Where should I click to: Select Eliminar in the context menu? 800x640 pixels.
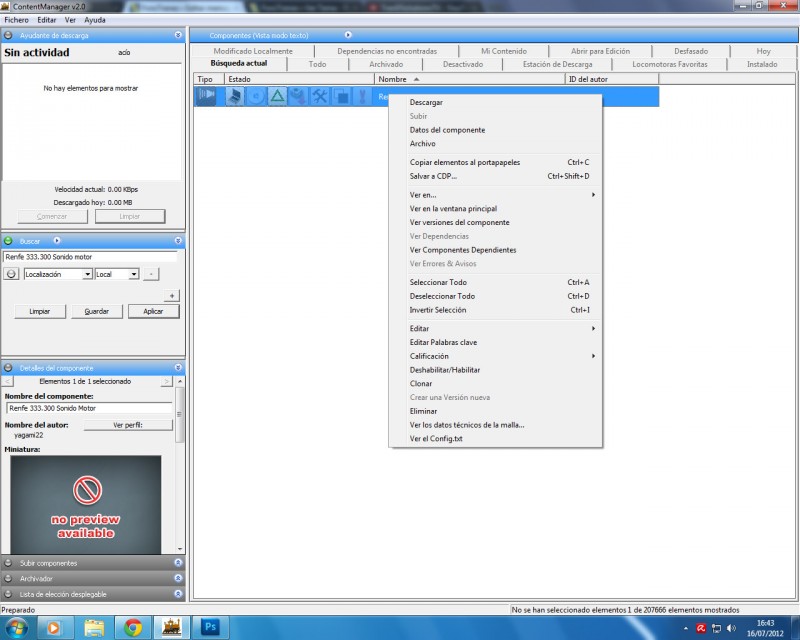pyautogui.click(x=495, y=411)
